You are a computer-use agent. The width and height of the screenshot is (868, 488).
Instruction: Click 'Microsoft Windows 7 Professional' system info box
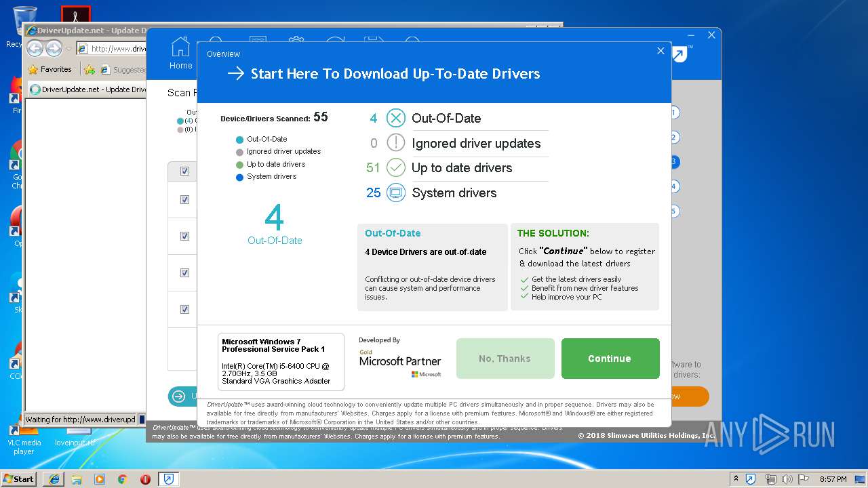pos(281,362)
